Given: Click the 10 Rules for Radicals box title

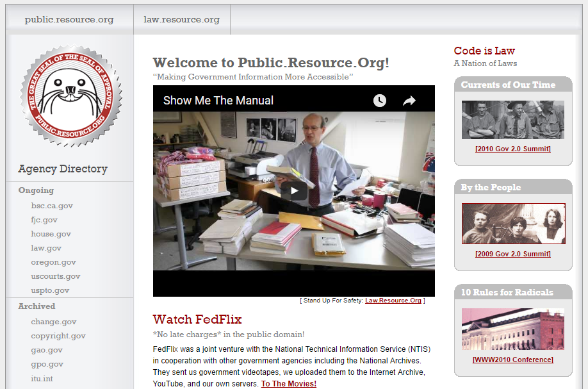Looking at the screenshot, I should pyautogui.click(x=507, y=292).
